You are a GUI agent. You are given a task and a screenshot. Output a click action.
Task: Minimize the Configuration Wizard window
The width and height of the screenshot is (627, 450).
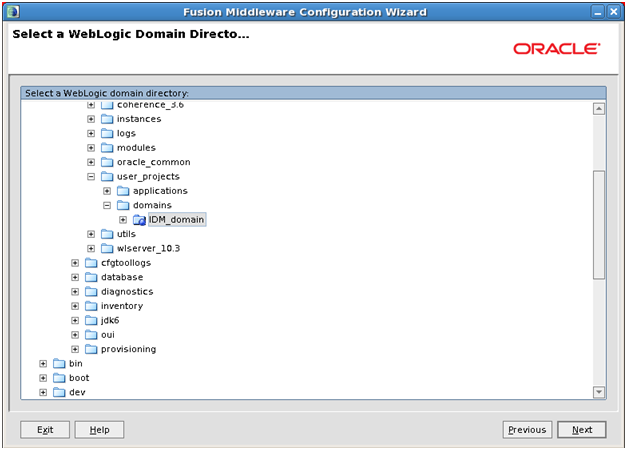[597, 12]
